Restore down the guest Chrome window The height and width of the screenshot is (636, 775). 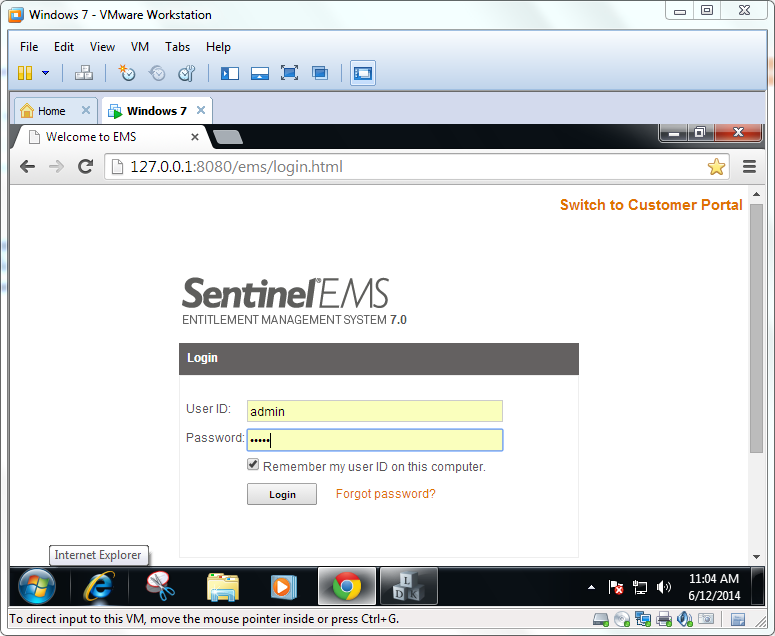click(700, 133)
